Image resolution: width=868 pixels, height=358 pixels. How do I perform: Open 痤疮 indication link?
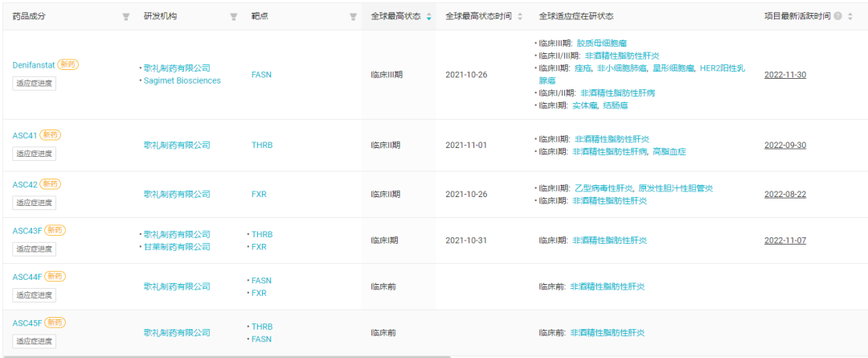(x=583, y=68)
